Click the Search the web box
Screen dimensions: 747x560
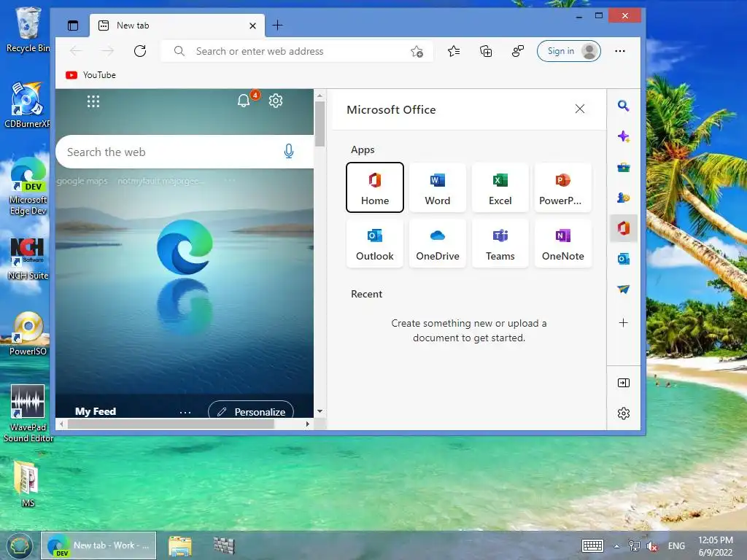[x=185, y=152]
